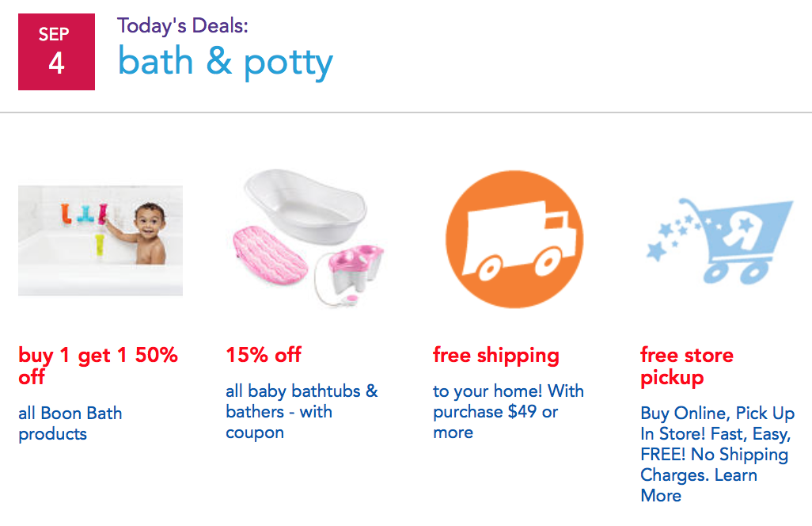Click the SEP 4 date badge
Viewport: 812px width, 526px height.
(56, 51)
